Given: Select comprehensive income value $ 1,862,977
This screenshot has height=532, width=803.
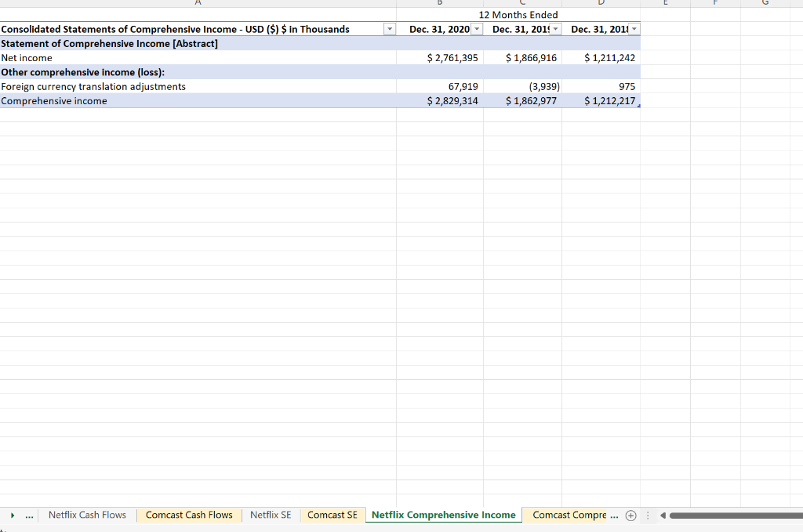Looking at the screenshot, I should tap(522, 101).
